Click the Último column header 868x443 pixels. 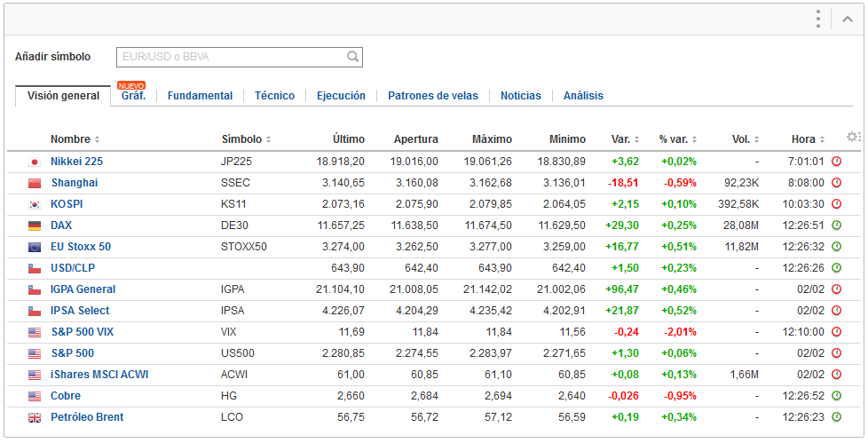point(349,139)
